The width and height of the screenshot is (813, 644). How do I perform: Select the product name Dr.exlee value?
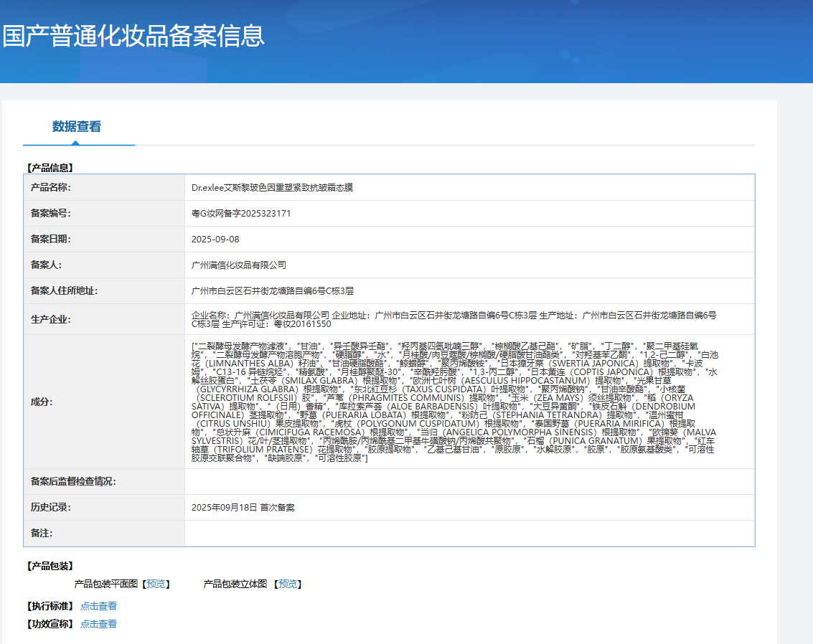pos(272,188)
